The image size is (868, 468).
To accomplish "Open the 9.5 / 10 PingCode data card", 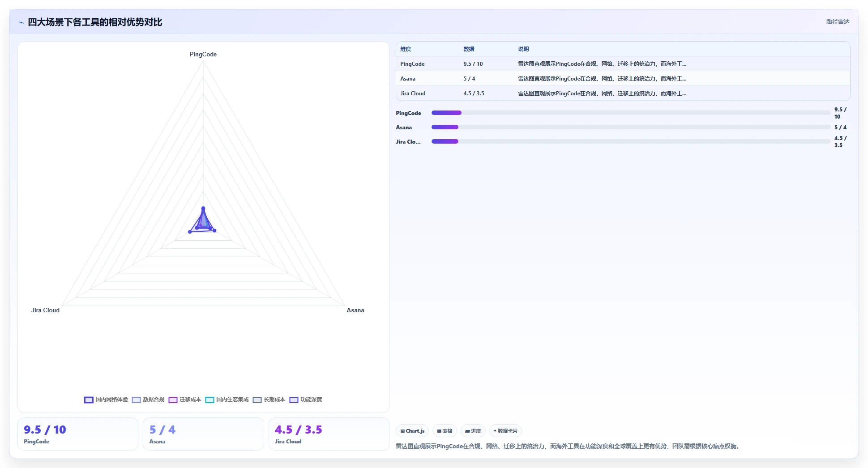I will point(78,434).
